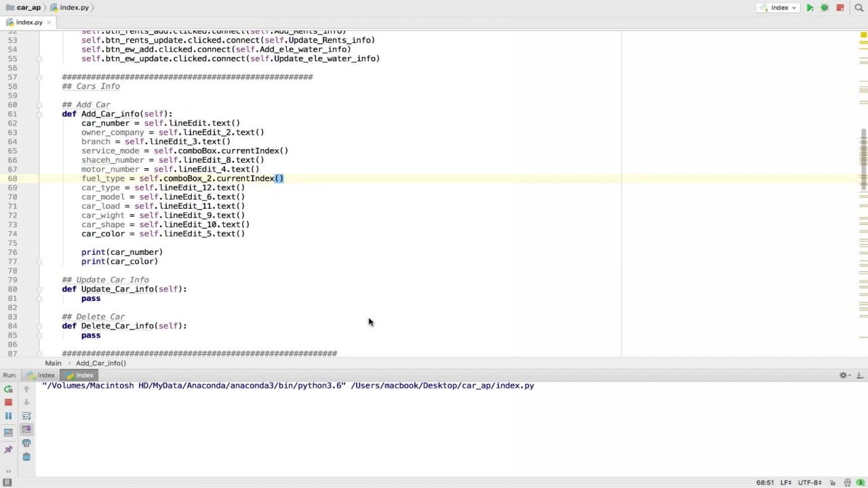Click the car_ap breadcrumb folder
868x488 pixels.
point(24,7)
